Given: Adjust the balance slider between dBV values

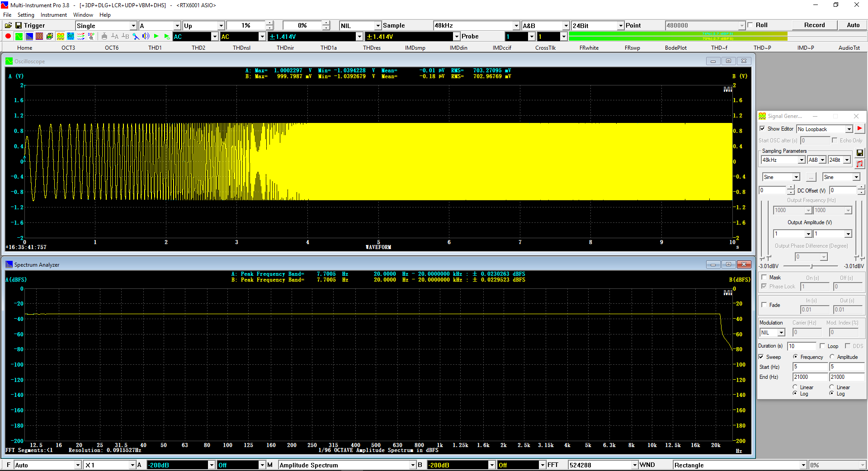Looking at the screenshot, I should click(x=811, y=266).
